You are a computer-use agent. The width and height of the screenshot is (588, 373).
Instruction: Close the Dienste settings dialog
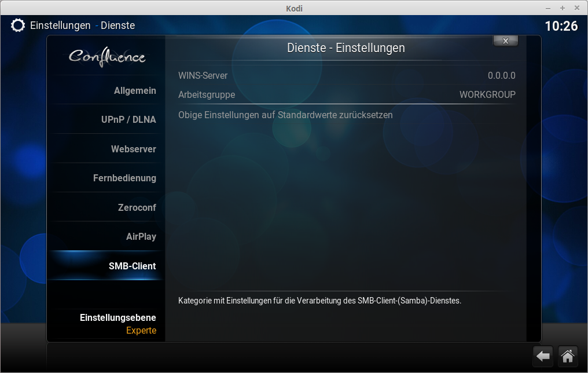(x=505, y=41)
